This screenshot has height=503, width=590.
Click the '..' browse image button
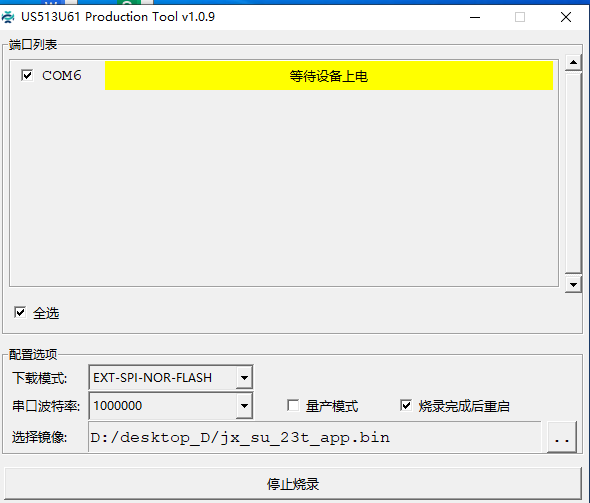[561, 437]
